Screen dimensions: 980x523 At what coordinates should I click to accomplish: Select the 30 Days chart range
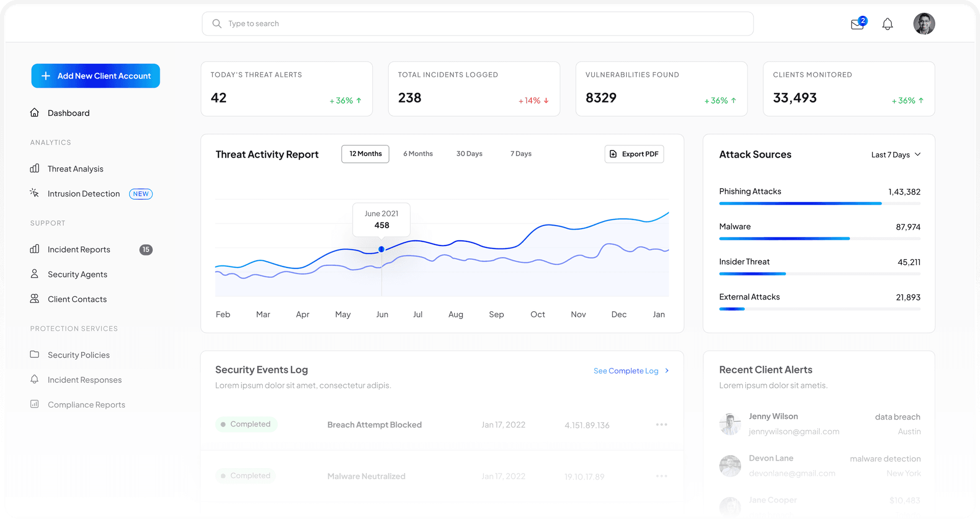pos(469,154)
